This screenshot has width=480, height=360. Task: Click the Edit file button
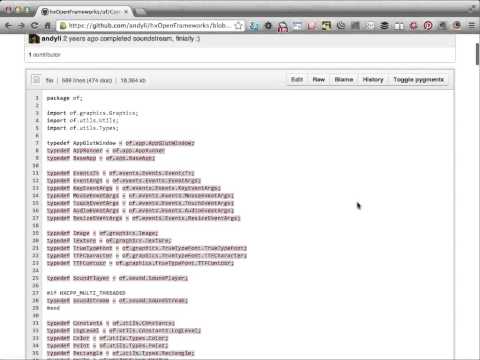(297, 80)
